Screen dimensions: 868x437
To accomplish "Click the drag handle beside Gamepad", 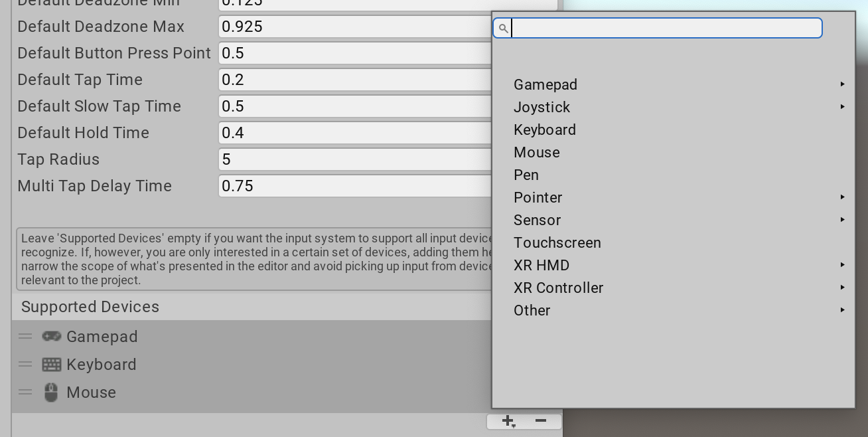I will tap(25, 336).
